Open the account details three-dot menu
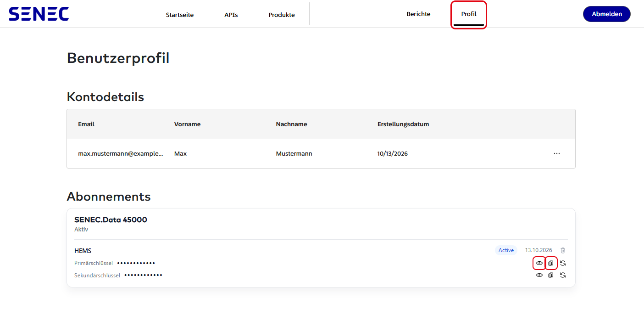 pos(557,153)
